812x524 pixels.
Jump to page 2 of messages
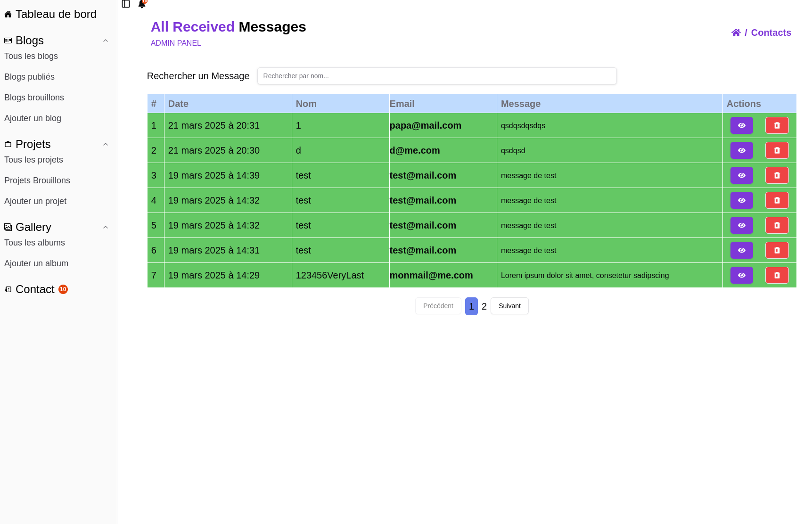point(484,306)
